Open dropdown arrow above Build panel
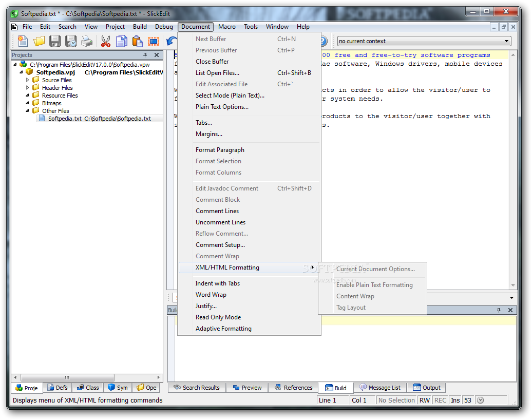532x420 pixels. 511,297
